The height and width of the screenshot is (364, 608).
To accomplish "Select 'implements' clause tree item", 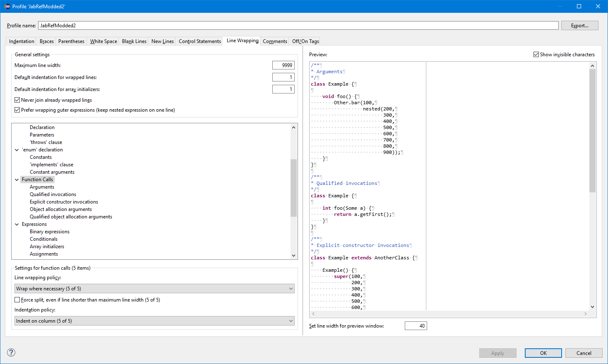I will pyautogui.click(x=51, y=165).
